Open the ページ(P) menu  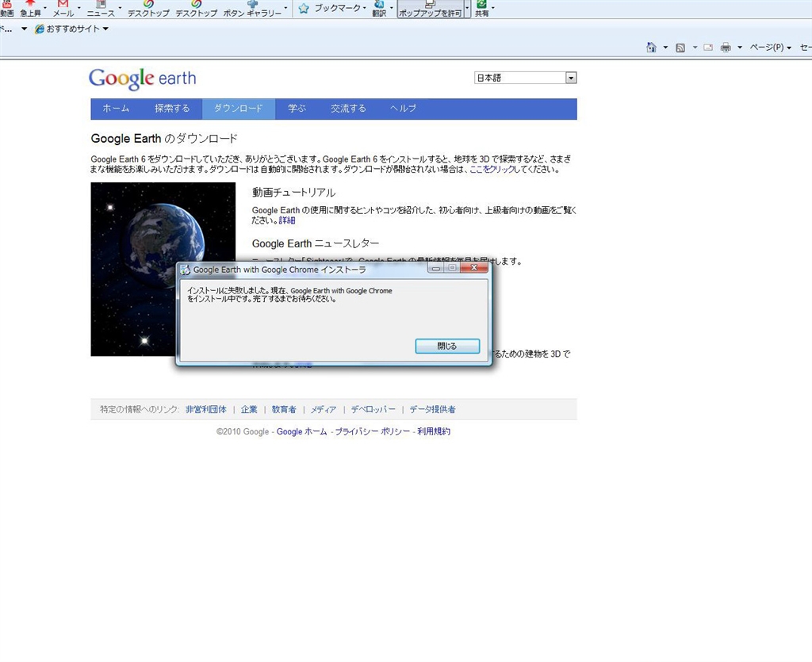[771, 48]
